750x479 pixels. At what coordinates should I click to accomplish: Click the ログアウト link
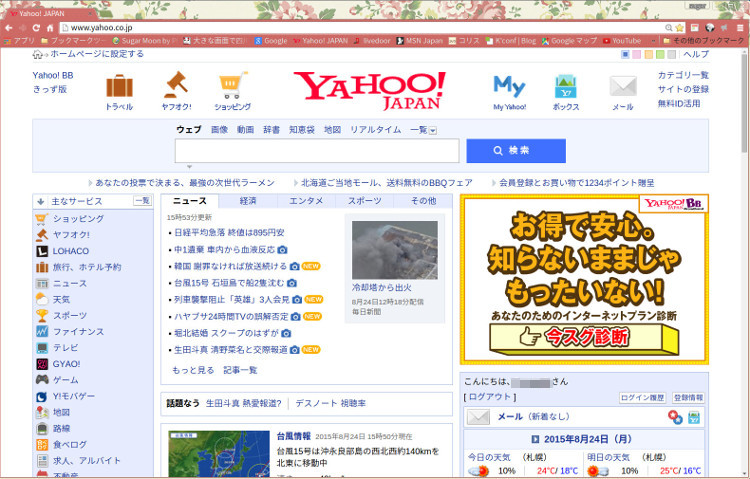(490, 397)
